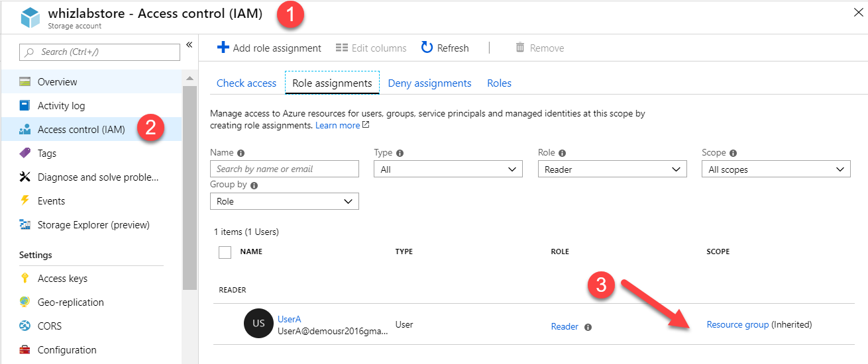Image resolution: width=868 pixels, height=364 pixels.
Task: Click the Refresh icon in toolbar
Action: 427,48
